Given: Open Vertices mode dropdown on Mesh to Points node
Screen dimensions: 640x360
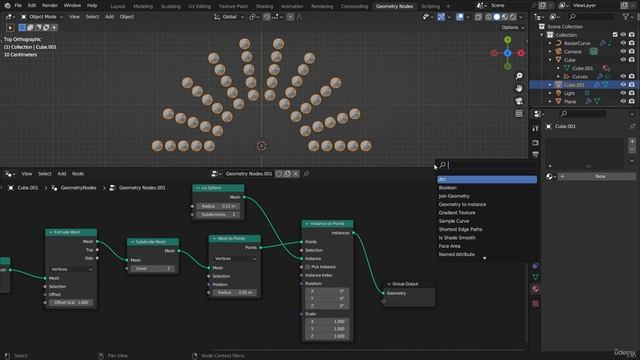Looking at the screenshot, I should 235,259.
